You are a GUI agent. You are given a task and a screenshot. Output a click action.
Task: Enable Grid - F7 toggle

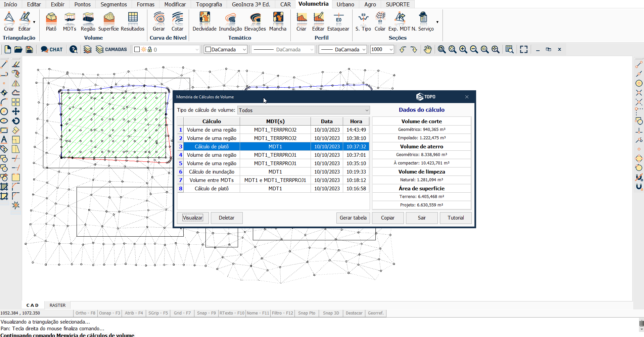coord(182,313)
